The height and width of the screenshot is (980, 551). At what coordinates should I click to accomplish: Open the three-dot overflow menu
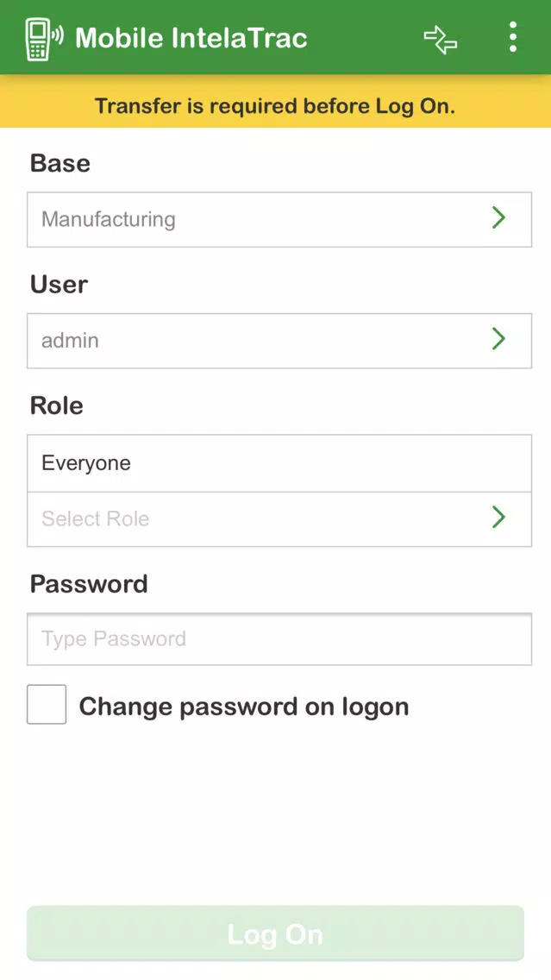click(512, 37)
